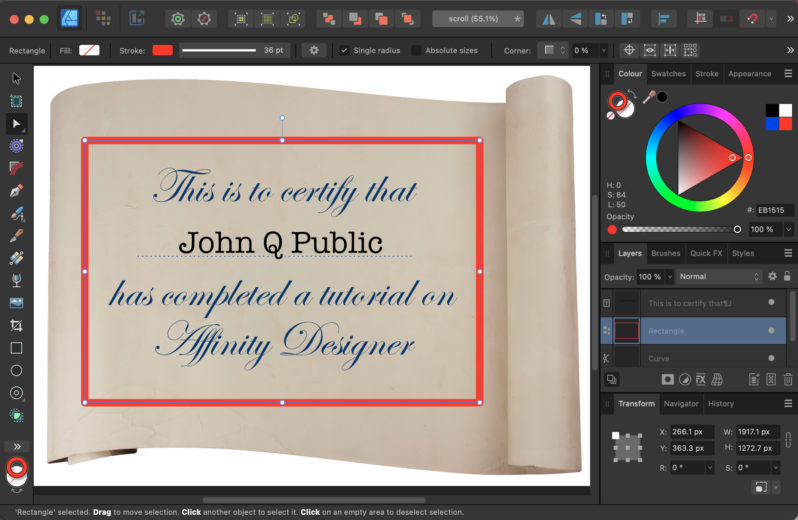Switch to the Swatches tab

pos(668,74)
